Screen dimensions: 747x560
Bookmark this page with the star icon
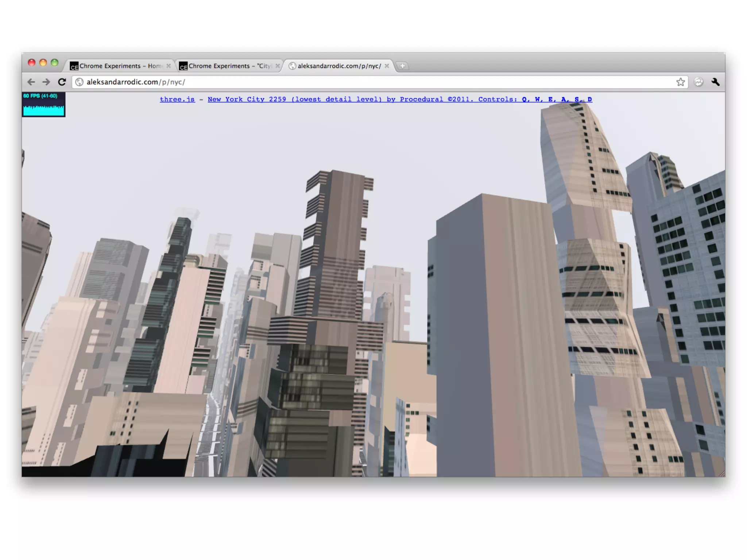[680, 82]
